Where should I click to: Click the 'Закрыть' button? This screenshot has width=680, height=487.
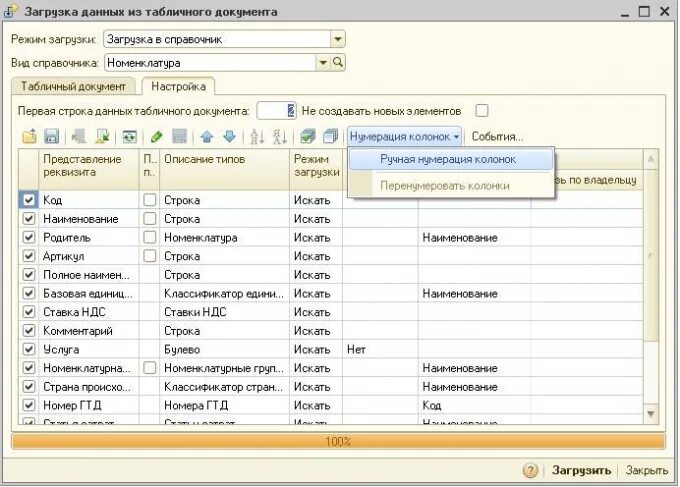tap(646, 470)
